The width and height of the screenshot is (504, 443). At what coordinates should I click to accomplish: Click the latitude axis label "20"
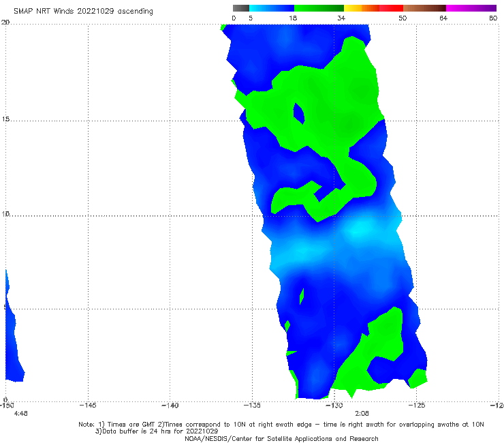point(5,22)
